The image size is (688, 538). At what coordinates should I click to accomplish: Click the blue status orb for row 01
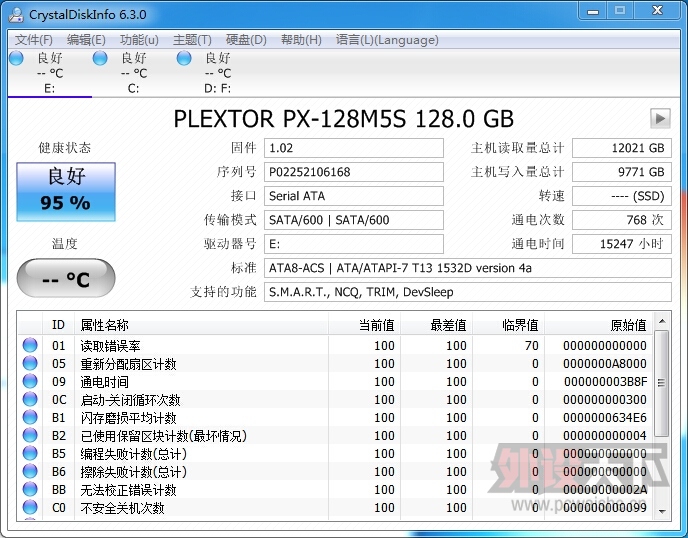[x=30, y=346]
